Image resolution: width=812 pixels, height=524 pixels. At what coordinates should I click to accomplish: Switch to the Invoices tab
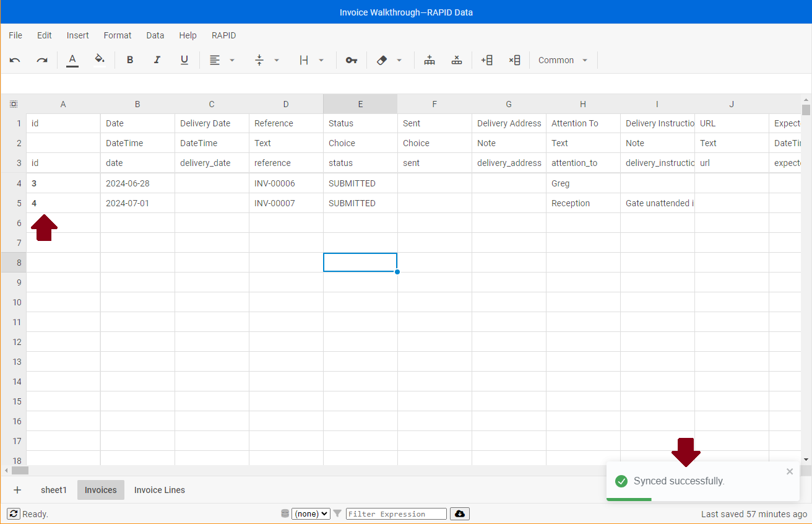click(101, 490)
